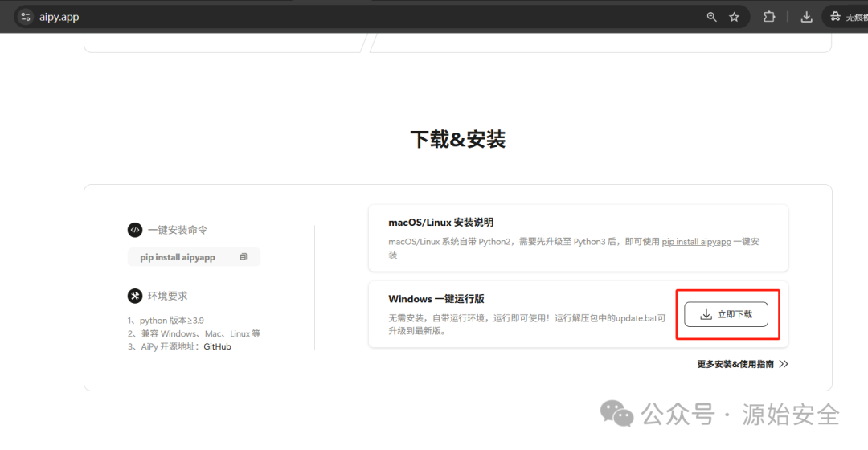Screen dimensions: 868x450
Task: Click the 下载&安装 page title
Action: [458, 140]
